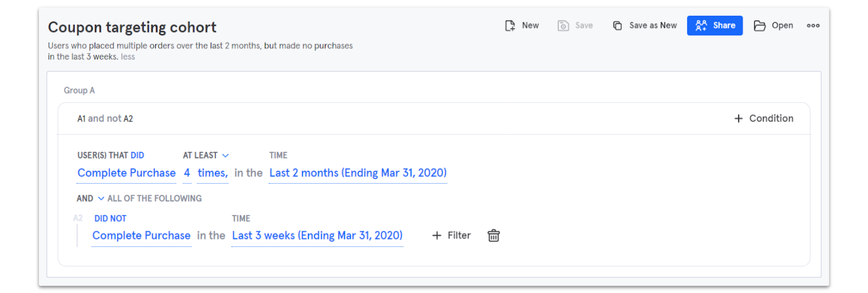Click the 'less' description link
The image size is (868, 293).
(128, 57)
